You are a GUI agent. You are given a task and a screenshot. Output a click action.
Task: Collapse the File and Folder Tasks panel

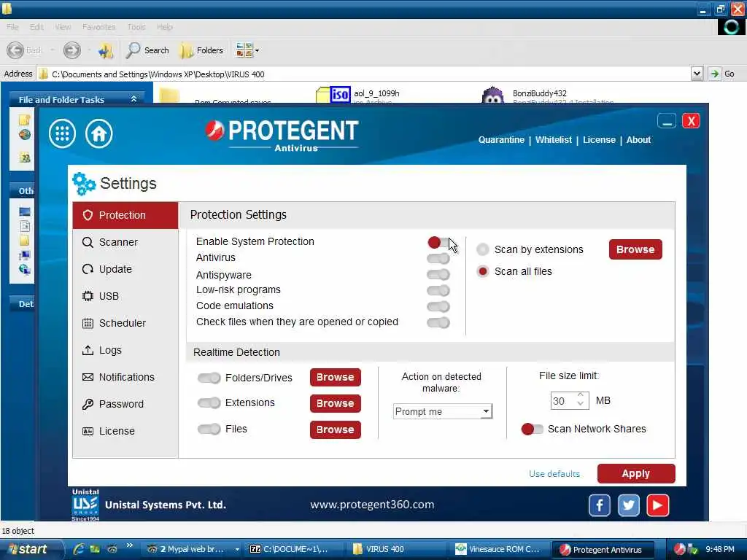134,99
